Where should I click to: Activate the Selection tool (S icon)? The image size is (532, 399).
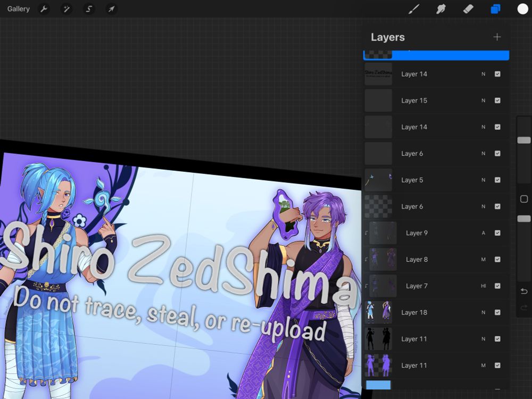tap(89, 9)
